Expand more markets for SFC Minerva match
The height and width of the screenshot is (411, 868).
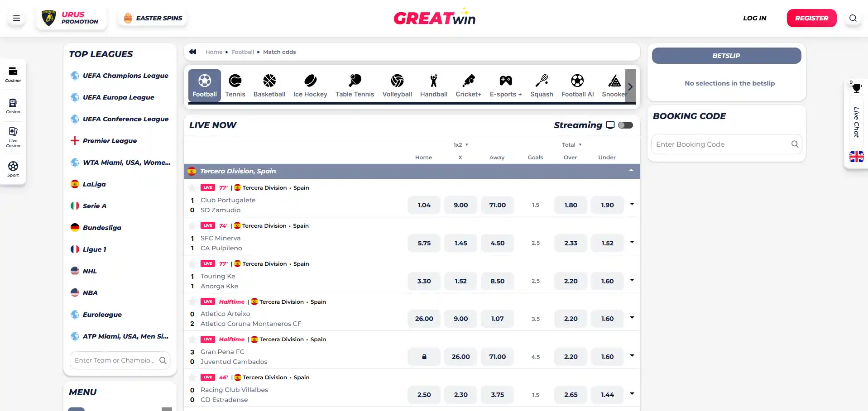click(x=632, y=242)
